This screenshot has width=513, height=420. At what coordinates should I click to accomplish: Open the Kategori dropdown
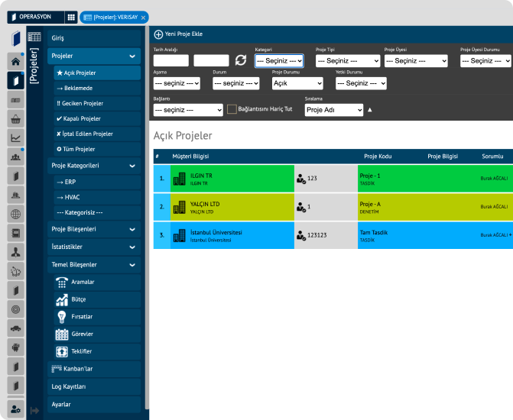[x=279, y=61]
